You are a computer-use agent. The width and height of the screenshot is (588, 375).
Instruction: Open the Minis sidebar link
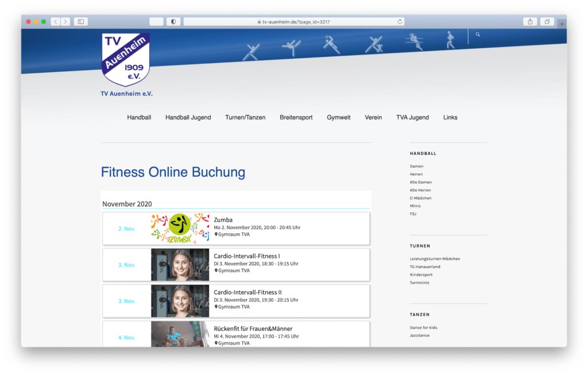pos(415,206)
